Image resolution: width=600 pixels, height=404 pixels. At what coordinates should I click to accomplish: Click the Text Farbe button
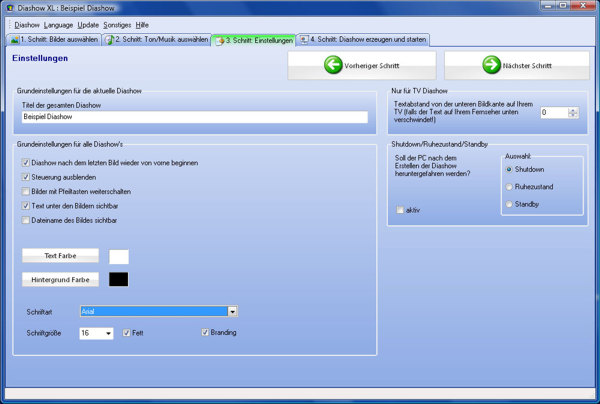[60, 256]
